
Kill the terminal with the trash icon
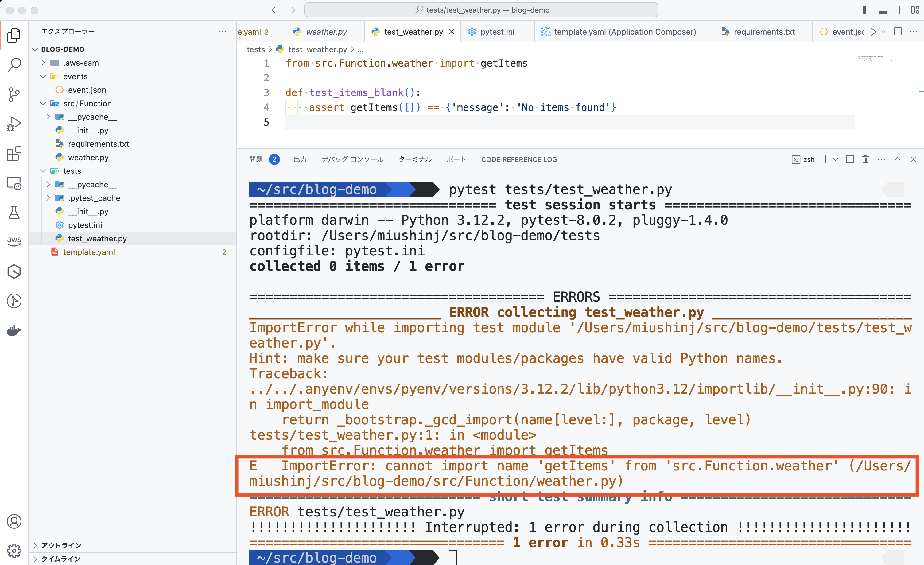click(x=865, y=159)
